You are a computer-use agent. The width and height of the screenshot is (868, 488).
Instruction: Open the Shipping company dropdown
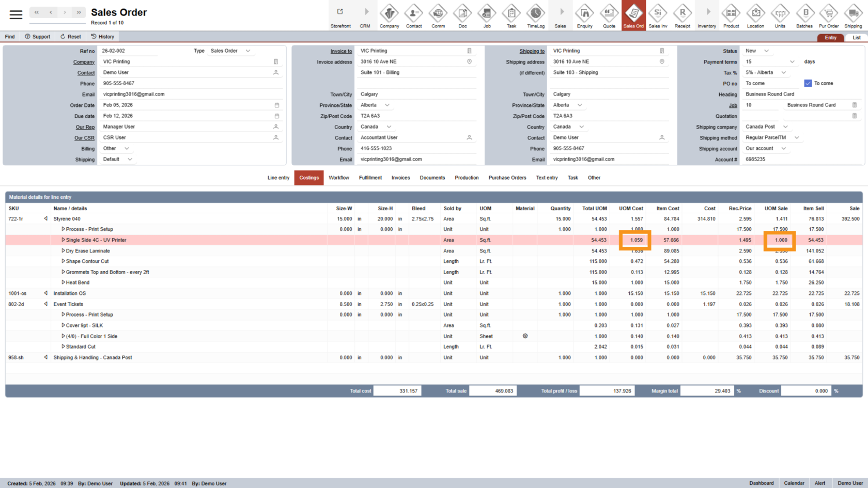[785, 127]
